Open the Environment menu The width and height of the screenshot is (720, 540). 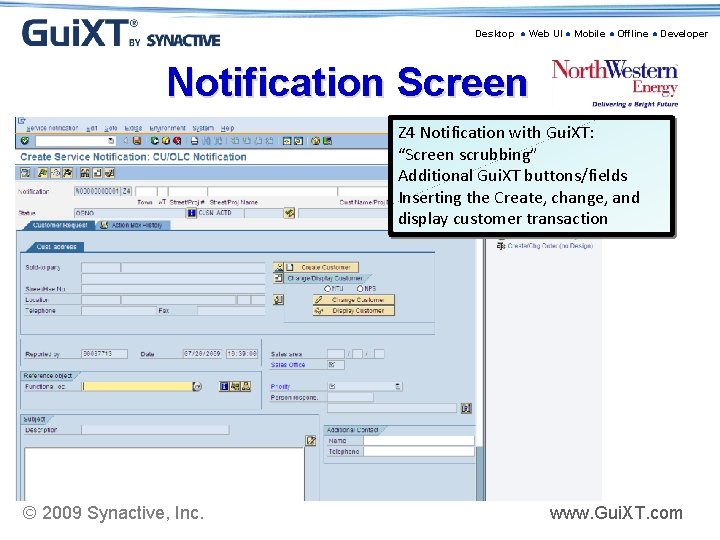[x=167, y=128]
